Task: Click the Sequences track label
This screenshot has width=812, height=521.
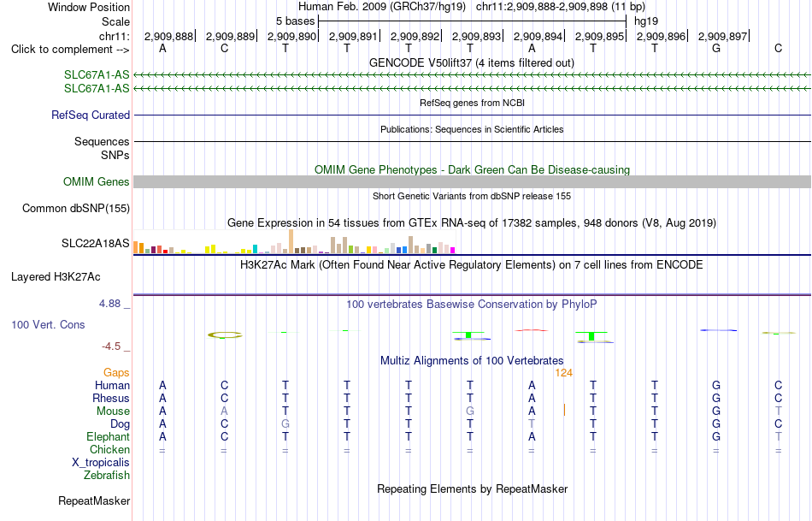Action: coord(102,141)
